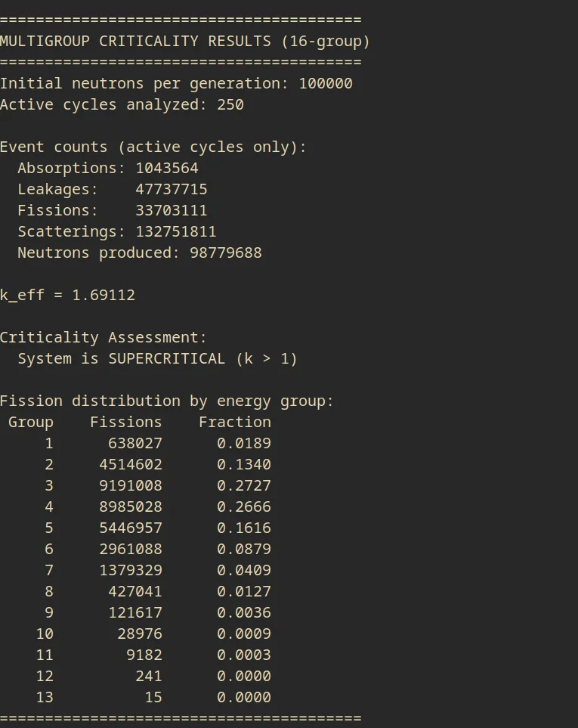Click the group 13 fissions value 15

click(153, 697)
